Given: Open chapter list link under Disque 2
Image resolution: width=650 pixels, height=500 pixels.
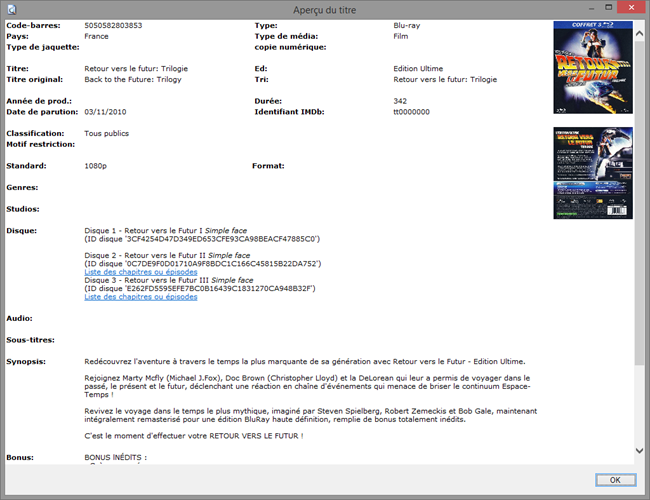Looking at the screenshot, I should [x=141, y=272].
